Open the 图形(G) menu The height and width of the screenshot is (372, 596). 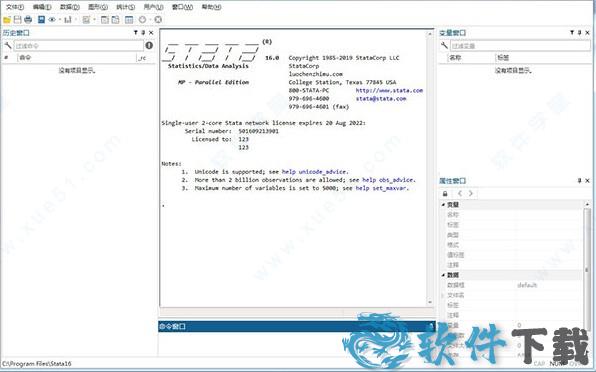98,7
